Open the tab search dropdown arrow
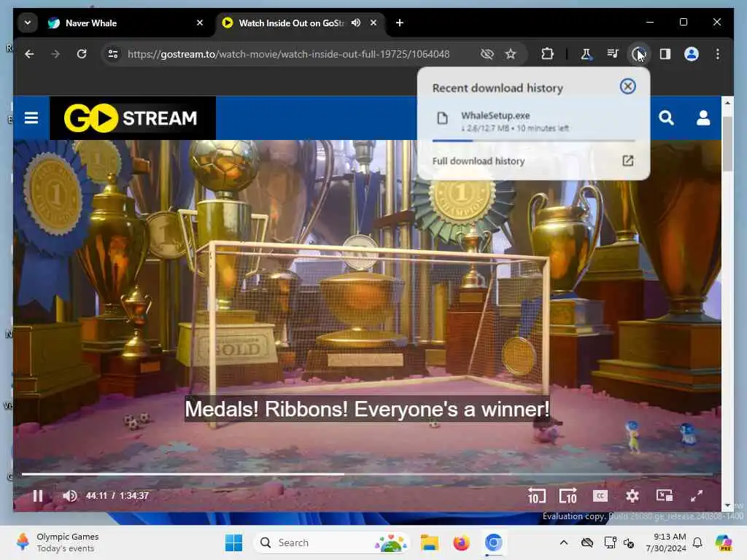The height and width of the screenshot is (560, 747). point(28,23)
